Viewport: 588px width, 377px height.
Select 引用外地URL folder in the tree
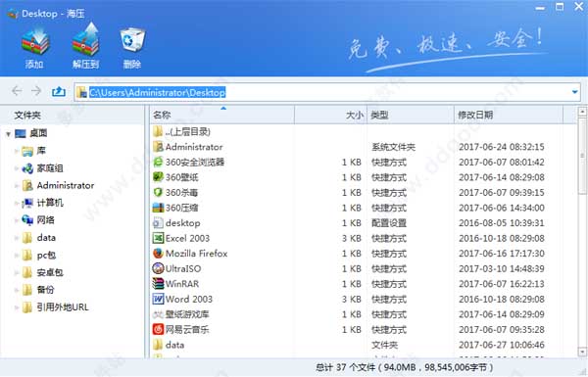[63, 307]
